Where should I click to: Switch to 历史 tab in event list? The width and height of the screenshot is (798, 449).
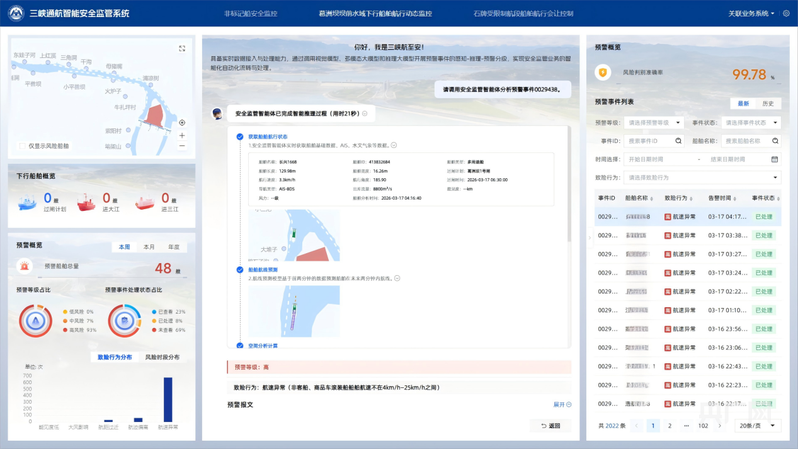(x=768, y=103)
